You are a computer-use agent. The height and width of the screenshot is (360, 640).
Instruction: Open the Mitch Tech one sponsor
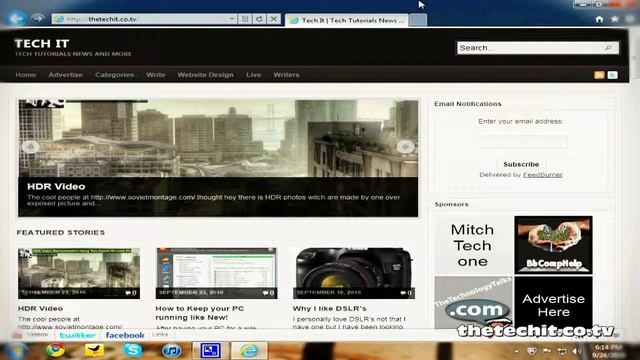pos(473,245)
